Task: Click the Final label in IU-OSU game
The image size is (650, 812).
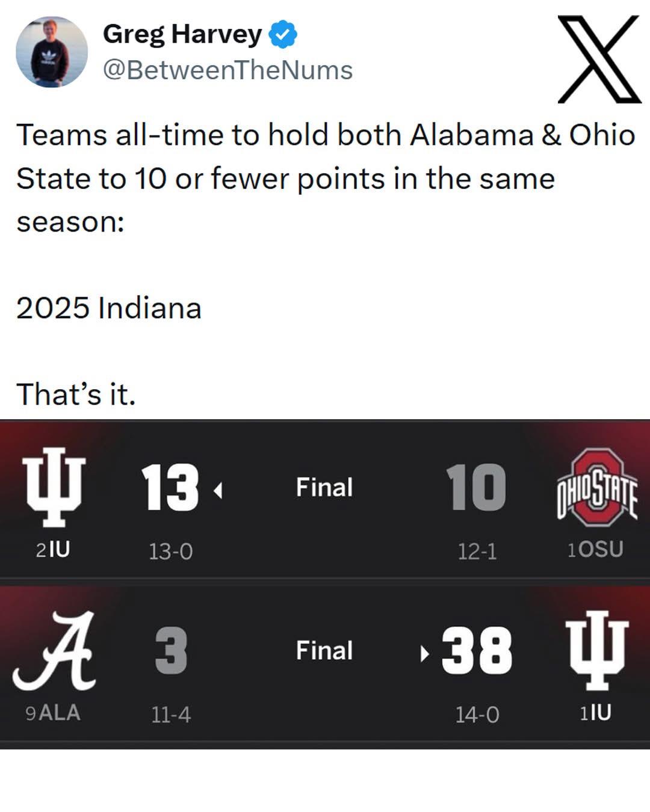Action: pyautogui.click(x=324, y=487)
